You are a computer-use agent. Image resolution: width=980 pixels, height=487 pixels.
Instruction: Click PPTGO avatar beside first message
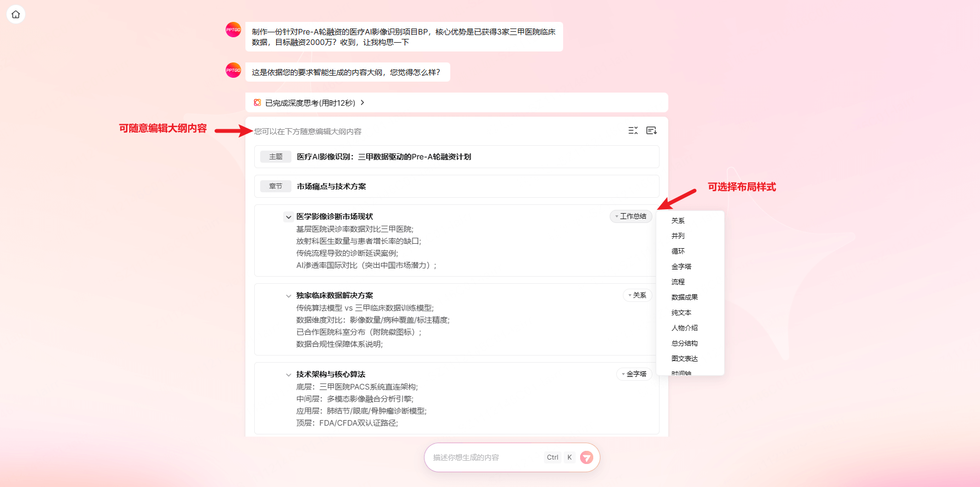point(233,30)
